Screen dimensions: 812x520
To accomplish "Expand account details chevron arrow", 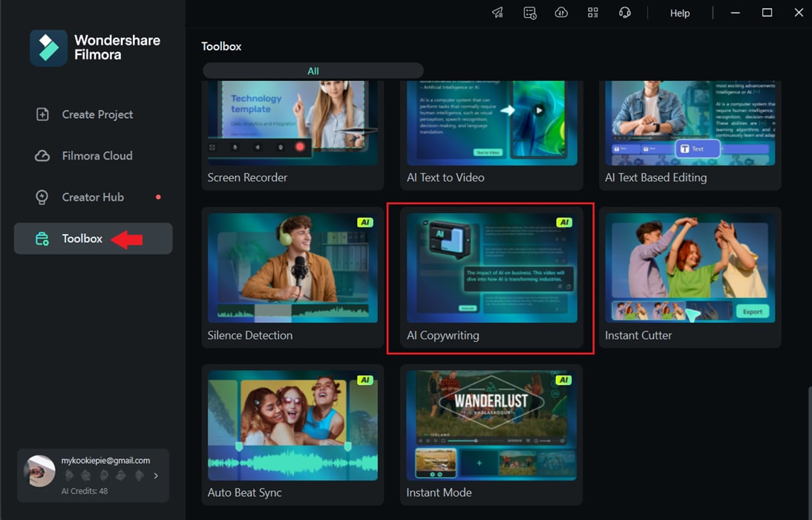I will pyautogui.click(x=156, y=475).
